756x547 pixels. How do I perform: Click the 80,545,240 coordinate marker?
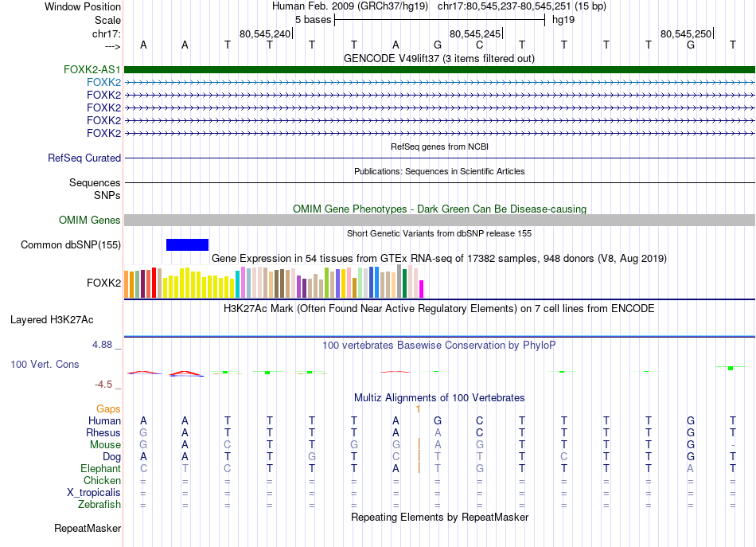click(265, 33)
